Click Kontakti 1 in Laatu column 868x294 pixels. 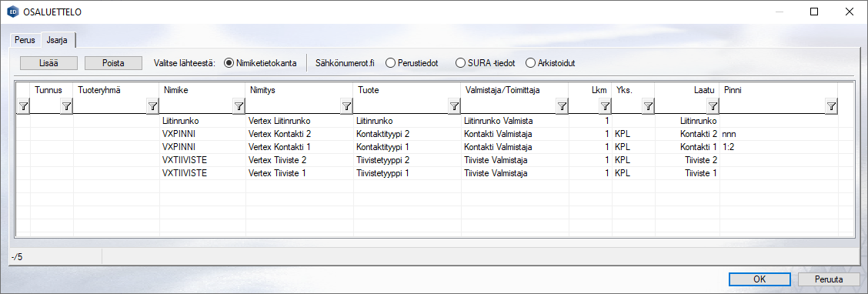(x=687, y=147)
